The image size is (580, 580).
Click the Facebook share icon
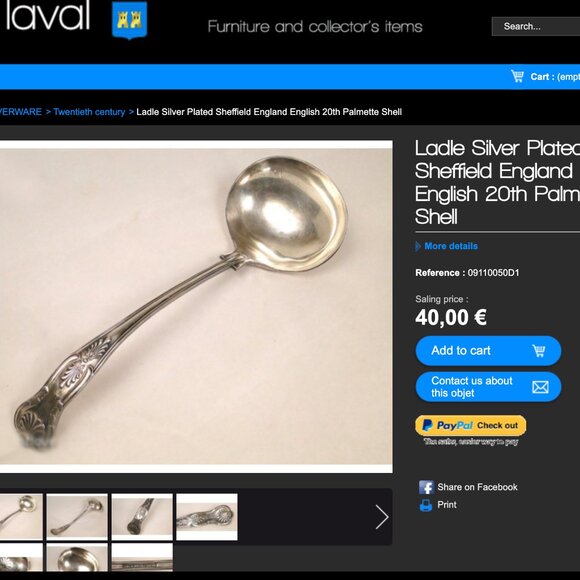[x=426, y=487]
